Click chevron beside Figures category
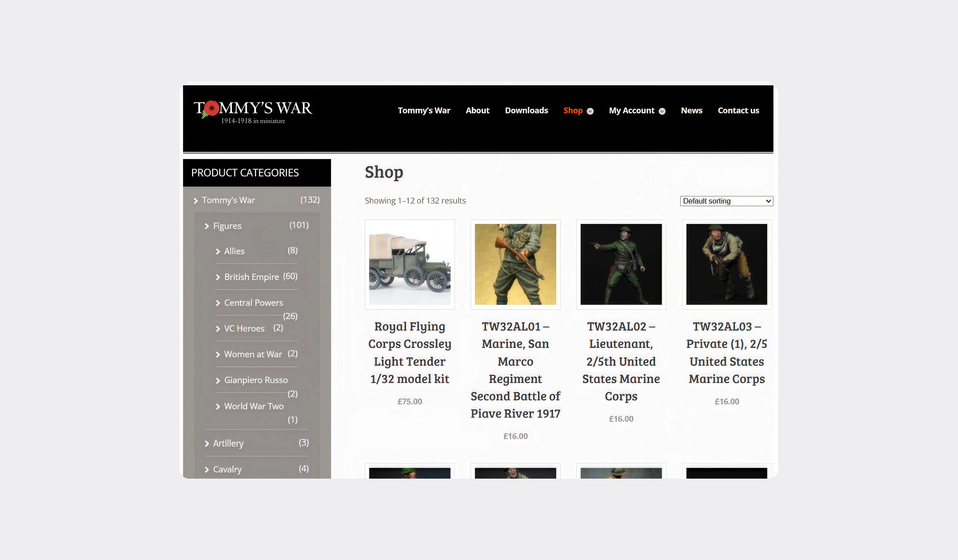 tap(207, 226)
